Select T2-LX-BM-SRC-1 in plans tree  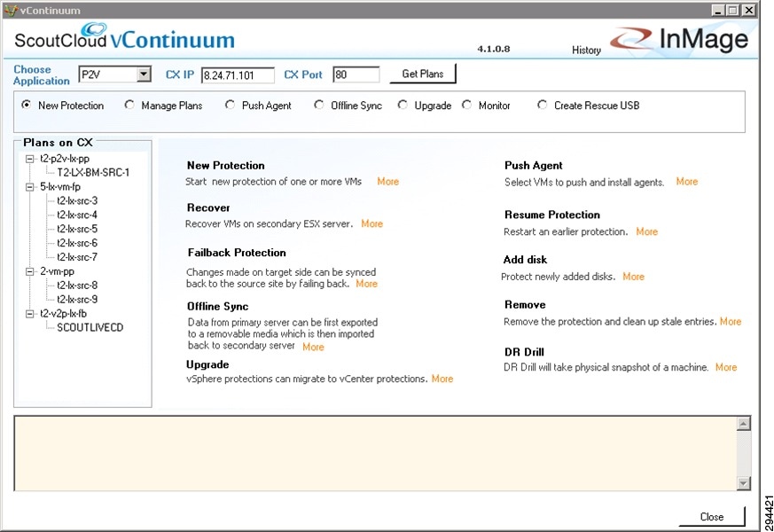pyautogui.click(x=93, y=173)
